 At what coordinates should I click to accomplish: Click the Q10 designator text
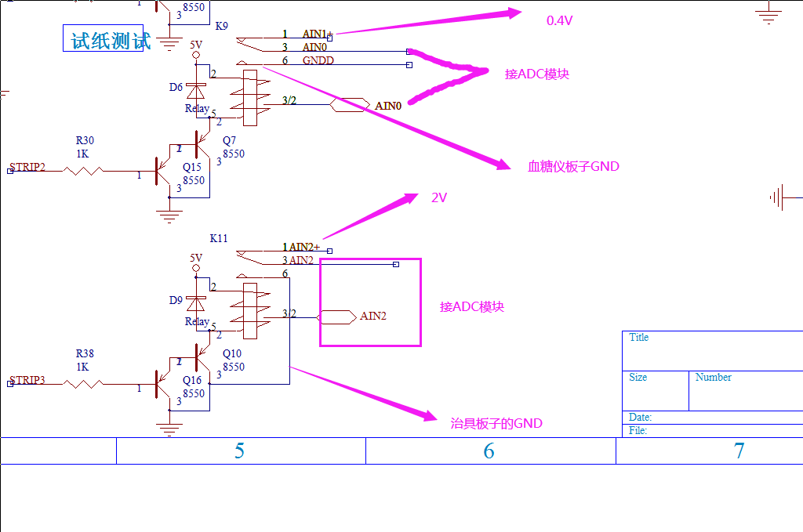click(232, 353)
